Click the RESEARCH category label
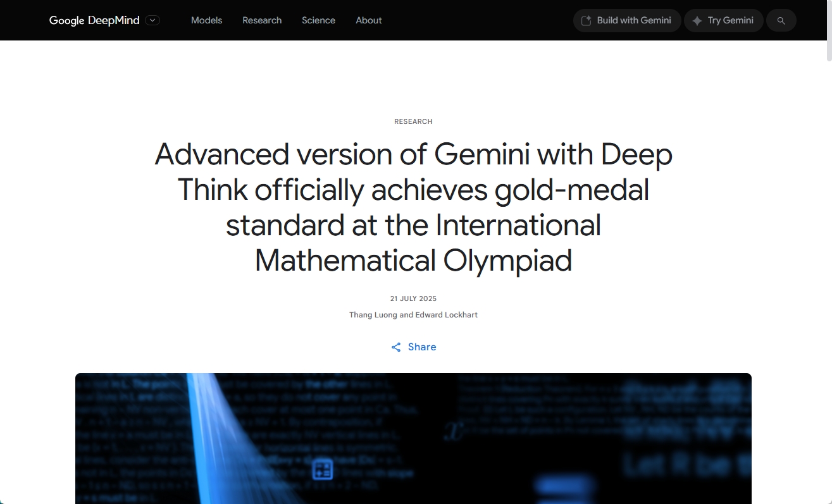832x504 pixels. [413, 121]
